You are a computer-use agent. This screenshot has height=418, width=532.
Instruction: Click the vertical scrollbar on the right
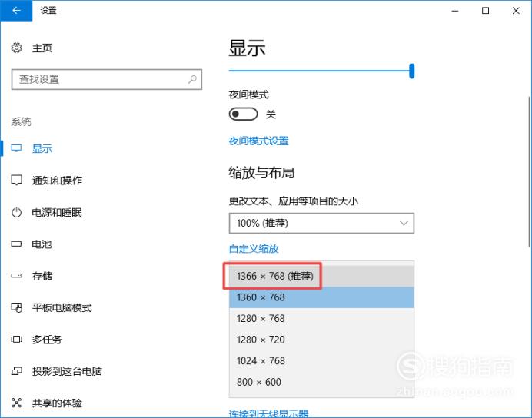(529, 172)
